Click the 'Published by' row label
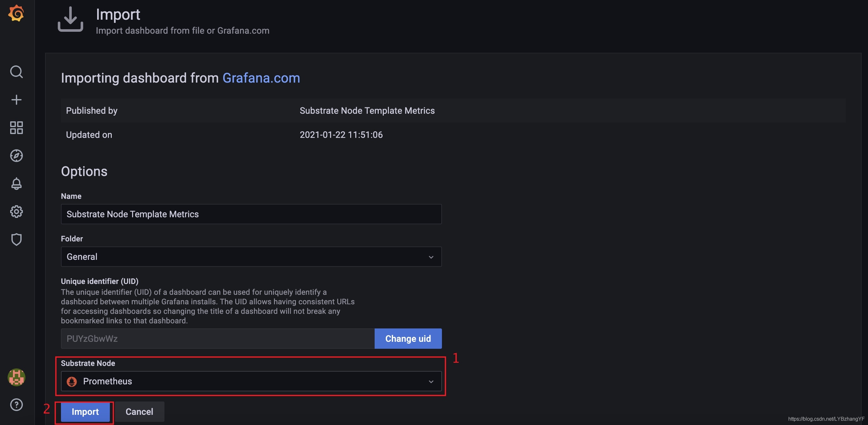This screenshot has height=425, width=868. click(x=92, y=111)
